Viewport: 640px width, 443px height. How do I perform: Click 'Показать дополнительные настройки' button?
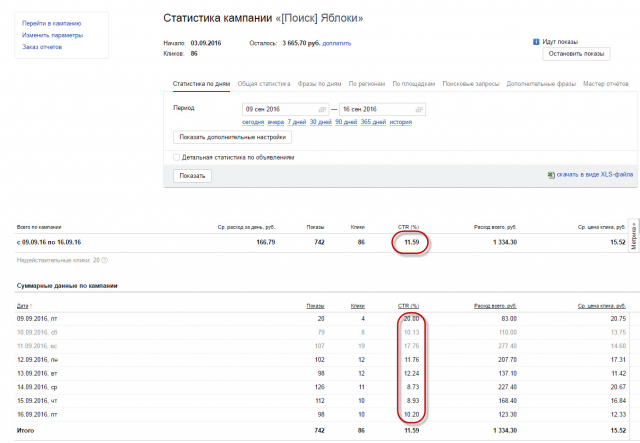(x=232, y=137)
